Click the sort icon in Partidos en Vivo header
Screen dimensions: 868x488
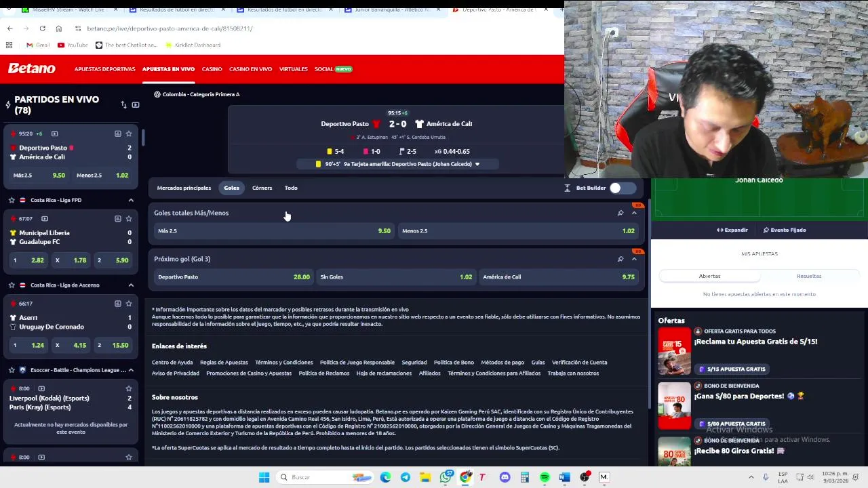[x=123, y=104]
